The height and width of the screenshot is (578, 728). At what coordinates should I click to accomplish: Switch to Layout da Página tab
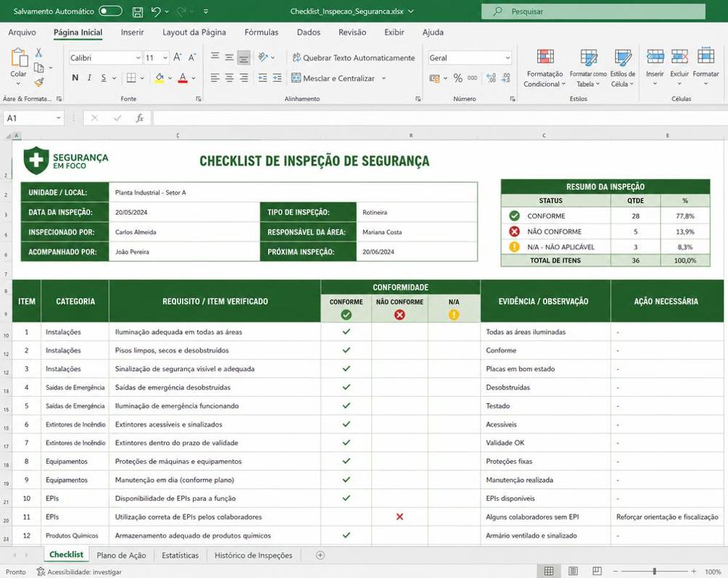194,33
